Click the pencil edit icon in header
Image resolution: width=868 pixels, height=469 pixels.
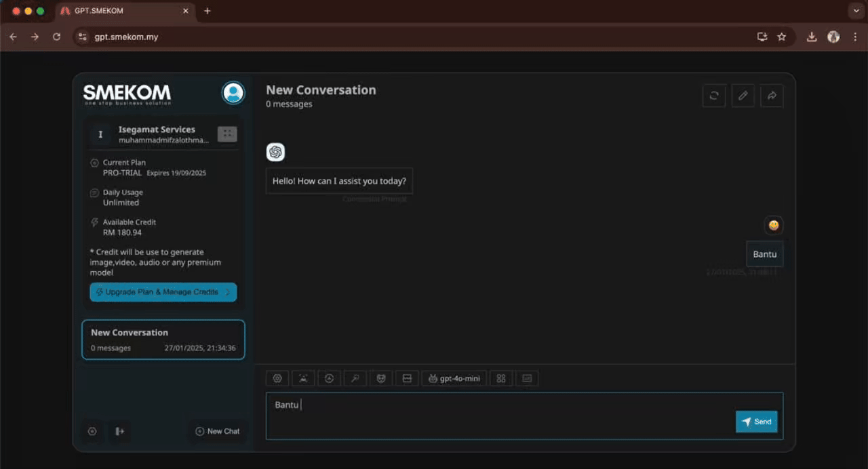743,96
